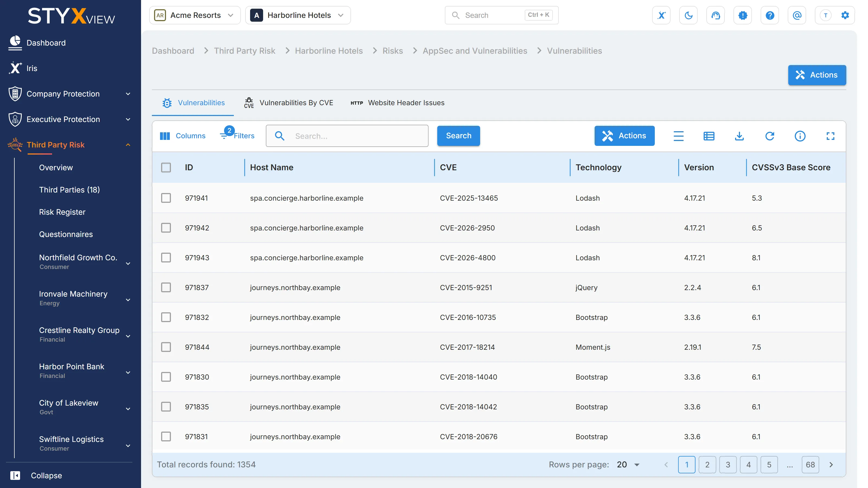Open rows per page dropdown
The image size is (868, 488).
628,465
